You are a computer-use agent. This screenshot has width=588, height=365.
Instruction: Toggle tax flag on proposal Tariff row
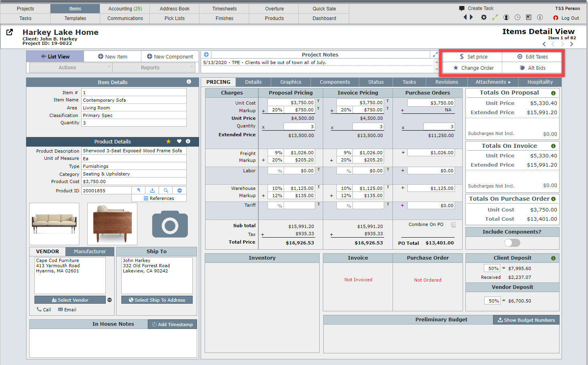pyautogui.click(x=318, y=204)
